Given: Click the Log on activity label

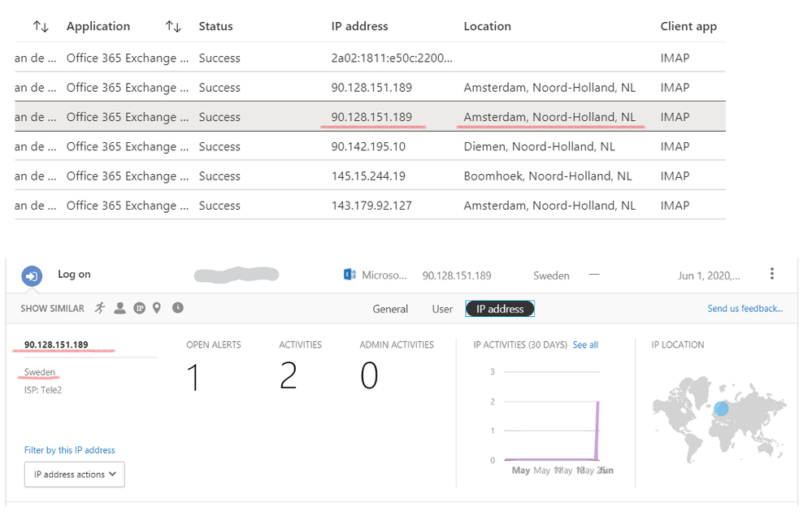Looking at the screenshot, I should 74,275.
